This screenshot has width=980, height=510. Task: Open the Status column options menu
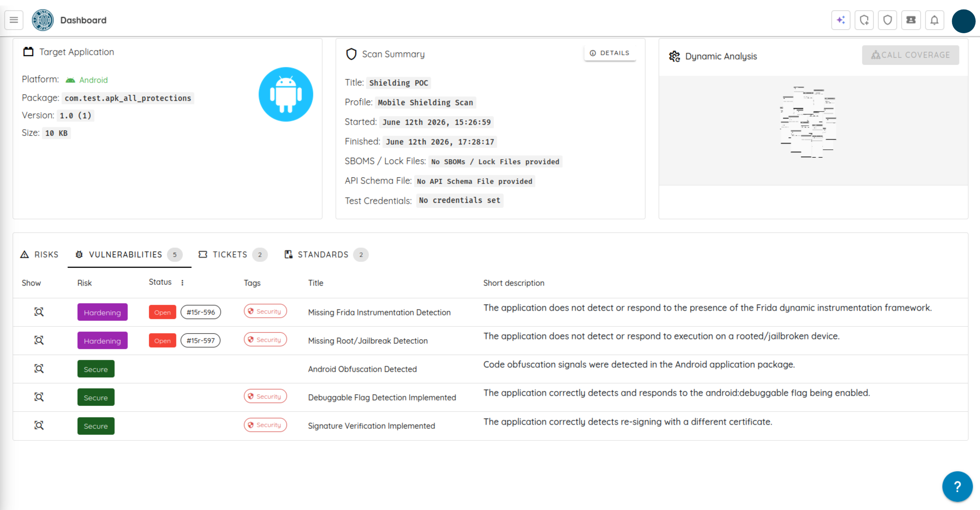point(182,283)
